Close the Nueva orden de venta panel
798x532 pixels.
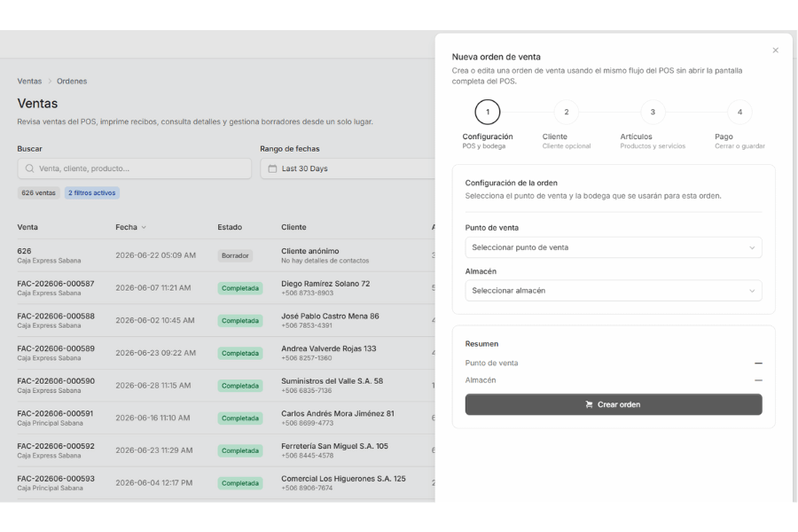775,51
